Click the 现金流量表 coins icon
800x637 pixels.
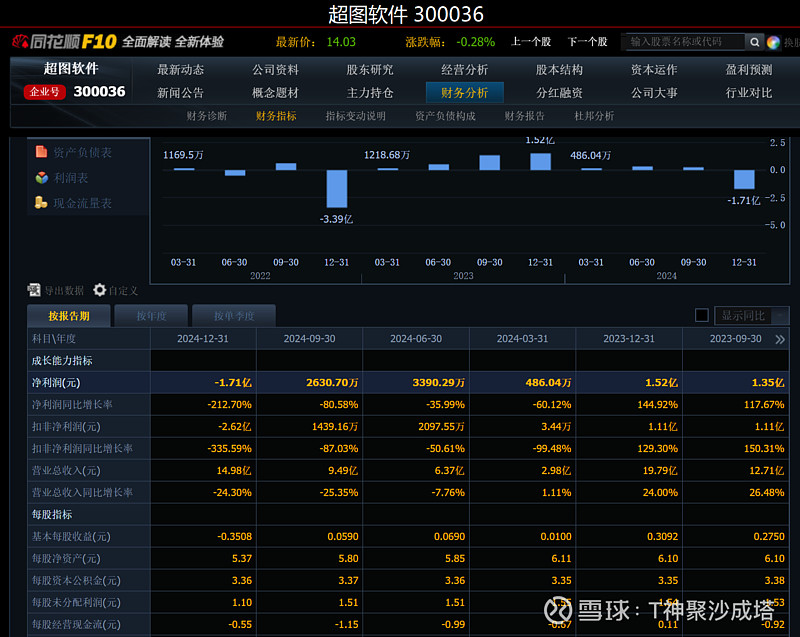pyautogui.click(x=41, y=203)
